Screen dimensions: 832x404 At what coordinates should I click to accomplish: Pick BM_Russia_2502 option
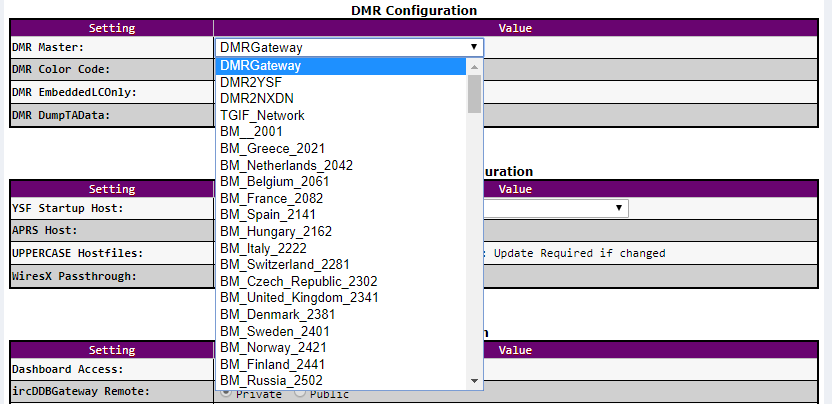click(342, 381)
